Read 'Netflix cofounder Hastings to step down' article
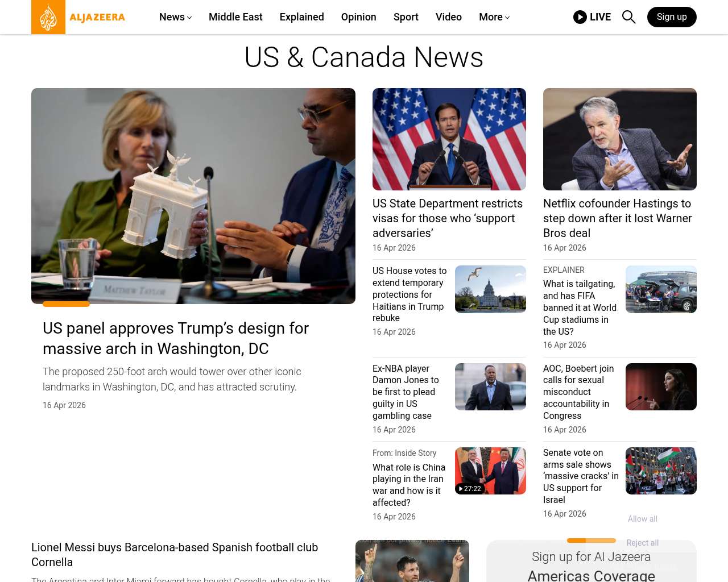Screen dimensions: 728x582 tap(618, 218)
